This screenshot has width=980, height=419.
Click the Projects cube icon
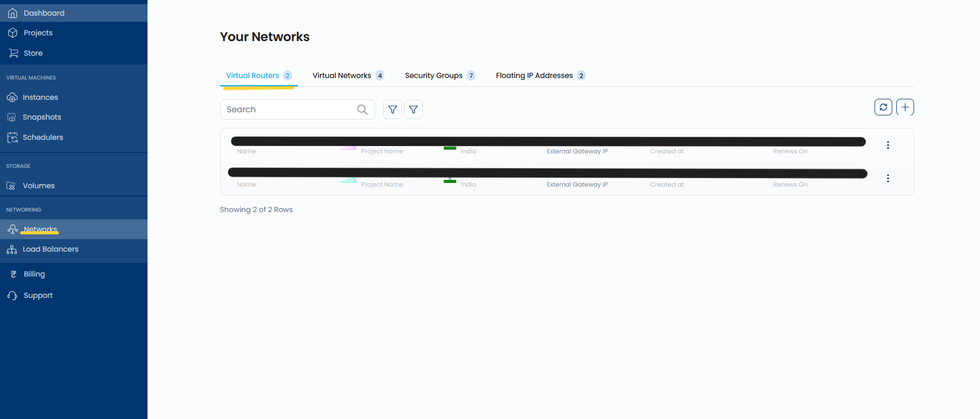tap(13, 33)
